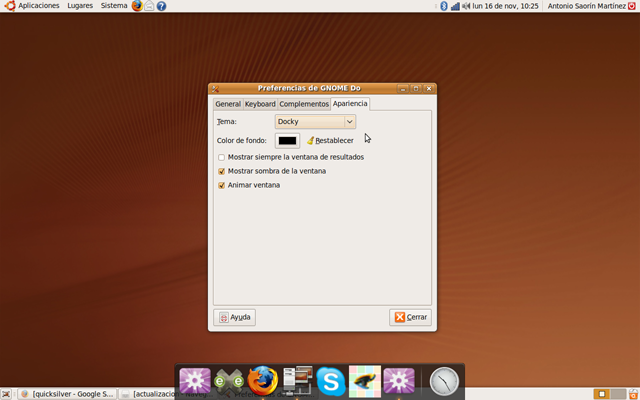Uncheck 'Mostrar sombra de la ventana'
640x400 pixels.
pos(222,171)
